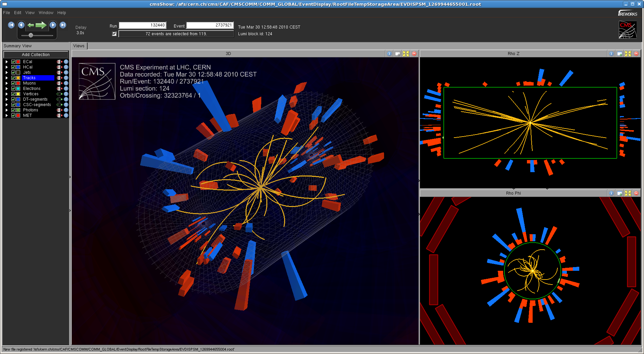Open the File menu
The width and height of the screenshot is (644, 354).
[x=6, y=13]
